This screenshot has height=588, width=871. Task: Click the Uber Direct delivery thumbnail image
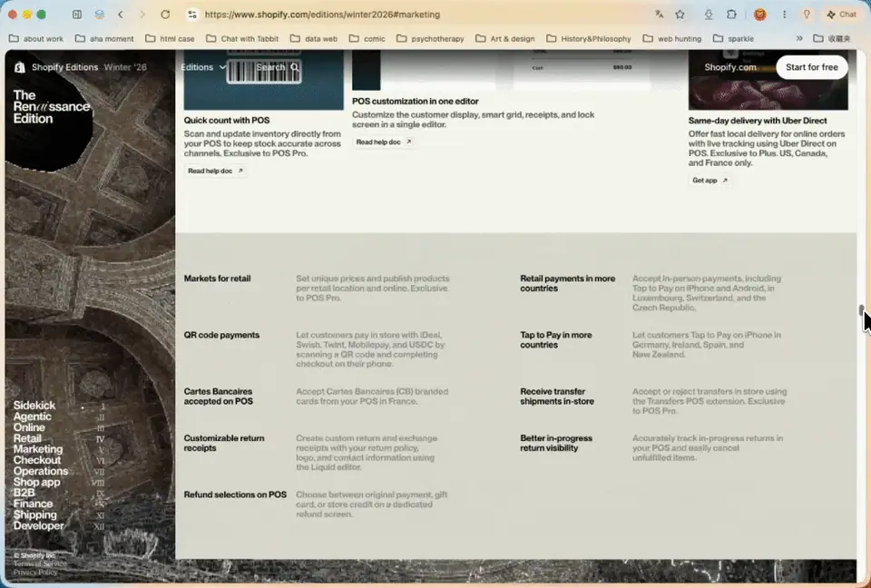pyautogui.click(x=768, y=80)
